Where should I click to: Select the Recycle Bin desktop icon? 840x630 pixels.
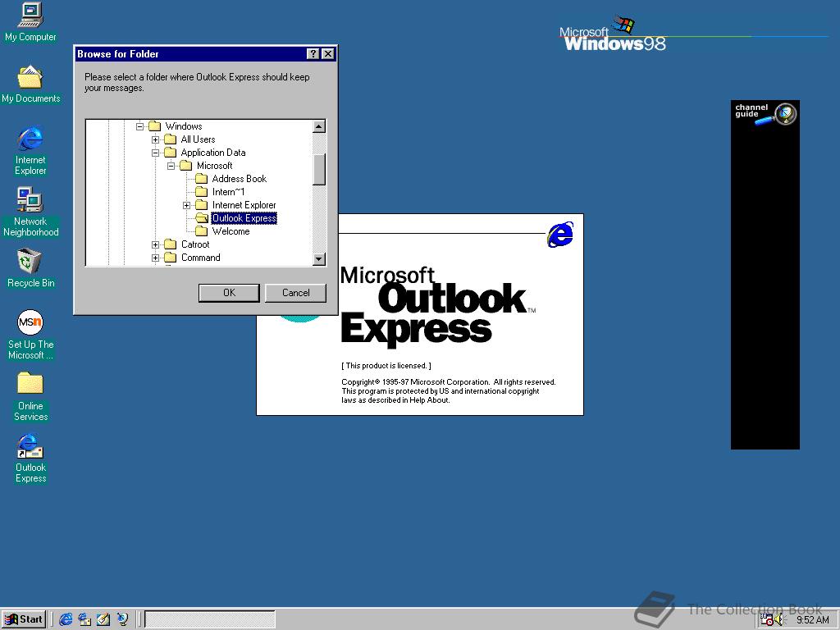tap(30, 268)
